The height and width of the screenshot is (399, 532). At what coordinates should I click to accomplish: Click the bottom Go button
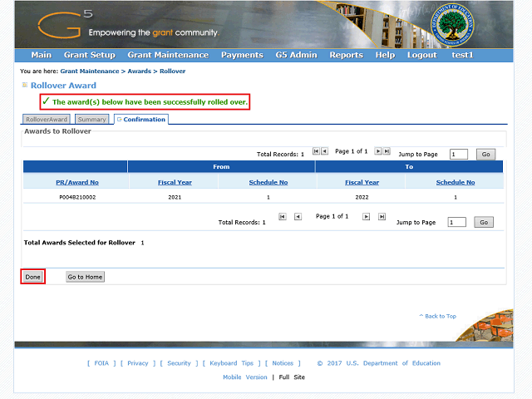484,222
